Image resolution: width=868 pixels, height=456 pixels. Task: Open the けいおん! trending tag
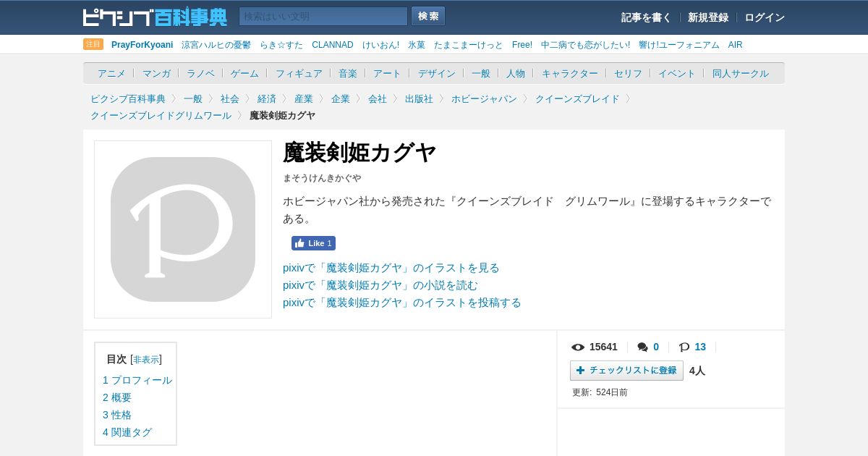point(380,45)
